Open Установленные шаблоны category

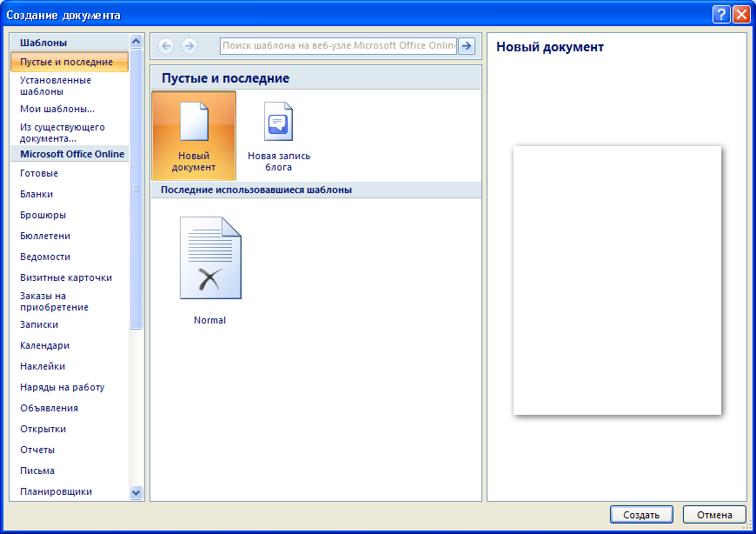(x=70, y=86)
